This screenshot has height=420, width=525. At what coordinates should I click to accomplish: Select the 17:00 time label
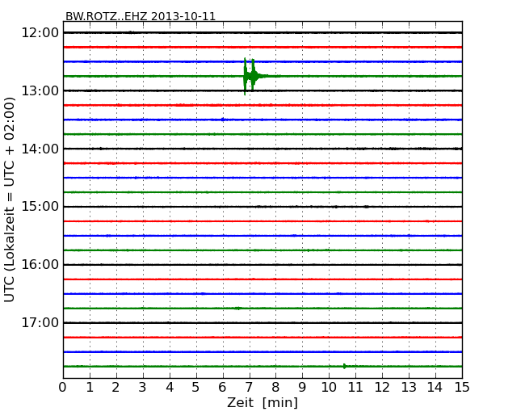click(40, 322)
